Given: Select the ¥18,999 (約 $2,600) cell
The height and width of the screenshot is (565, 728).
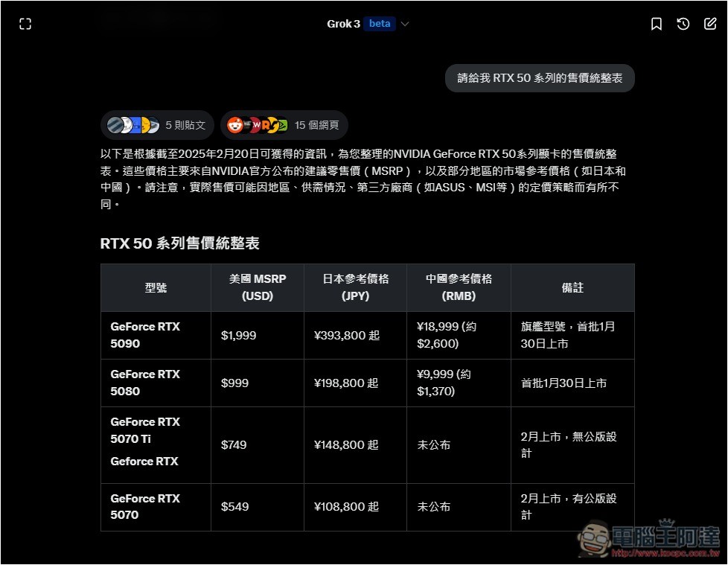Looking at the screenshot, I should click(459, 335).
